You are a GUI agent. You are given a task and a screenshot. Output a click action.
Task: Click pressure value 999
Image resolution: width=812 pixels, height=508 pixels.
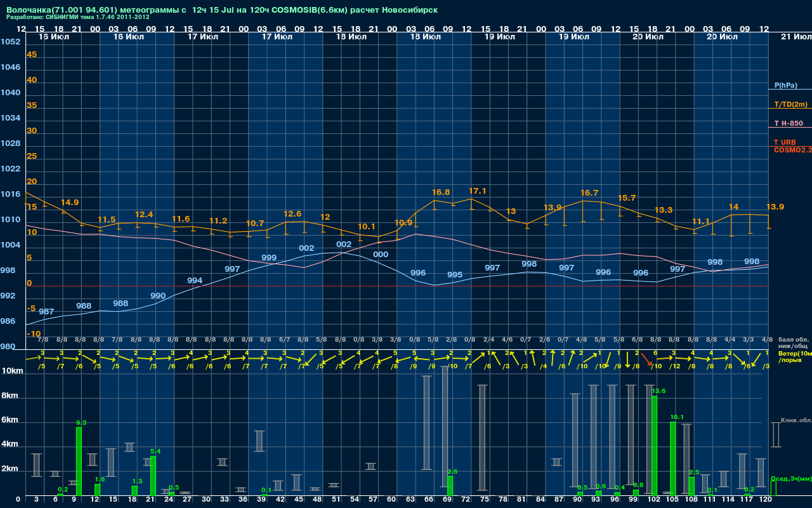[269, 258]
